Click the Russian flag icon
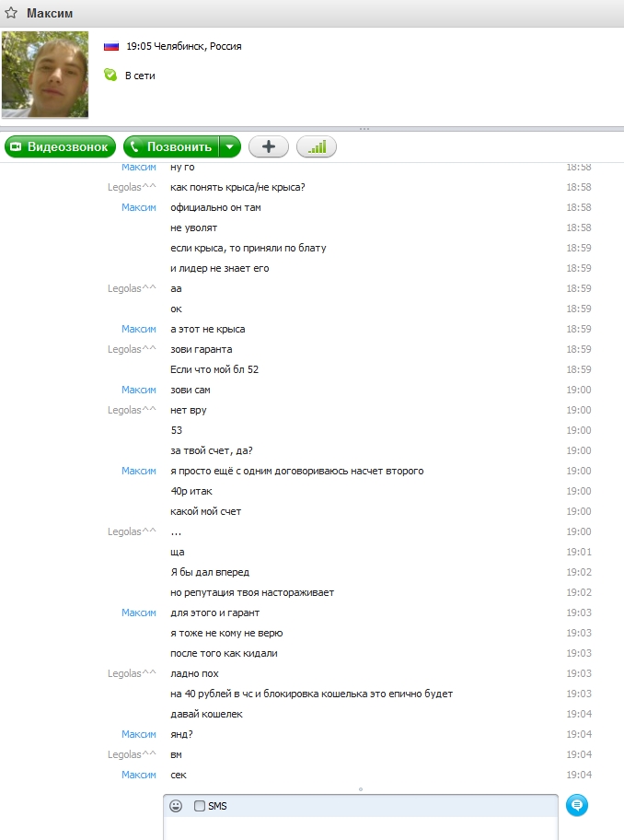 (111, 47)
